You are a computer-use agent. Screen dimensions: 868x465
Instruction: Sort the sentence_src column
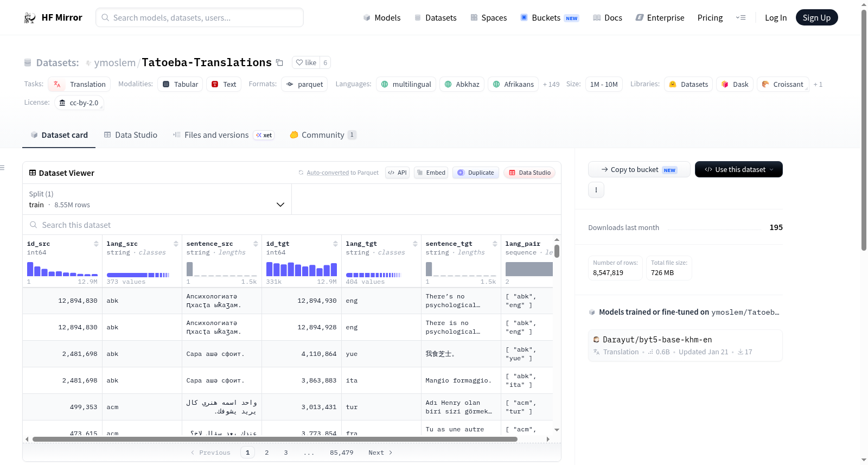pyautogui.click(x=256, y=244)
